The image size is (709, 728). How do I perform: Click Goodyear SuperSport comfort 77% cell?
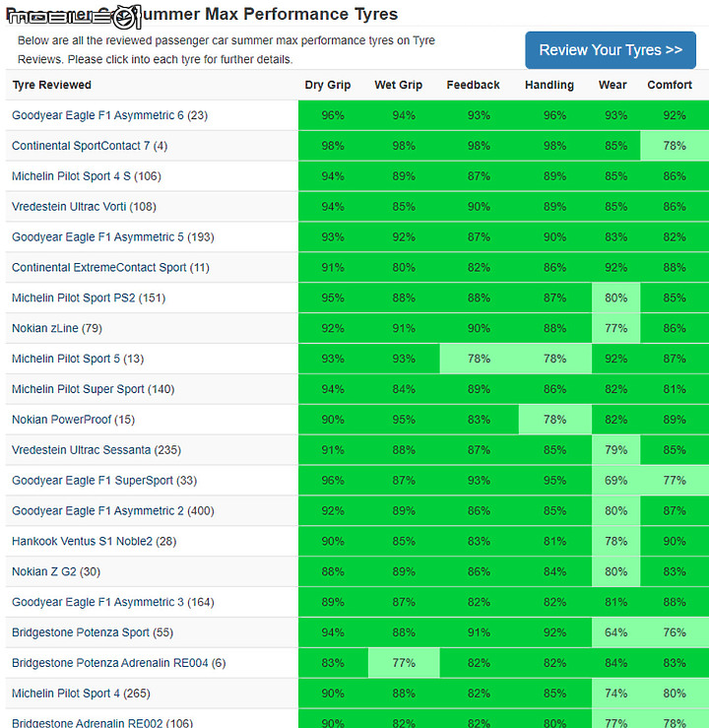[675, 481]
